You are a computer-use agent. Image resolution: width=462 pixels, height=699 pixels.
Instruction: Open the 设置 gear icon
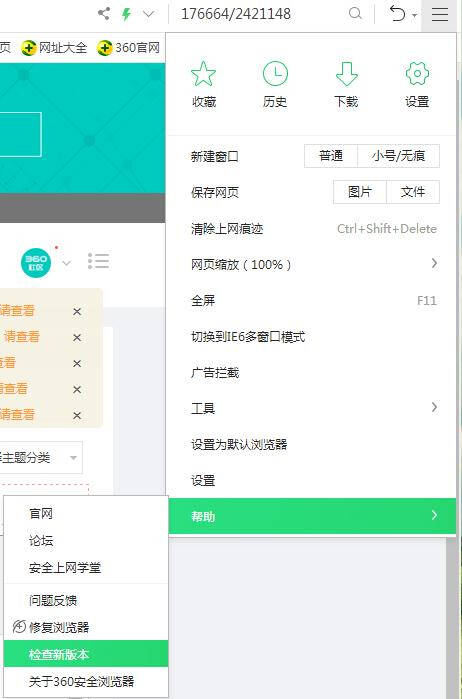(417, 74)
